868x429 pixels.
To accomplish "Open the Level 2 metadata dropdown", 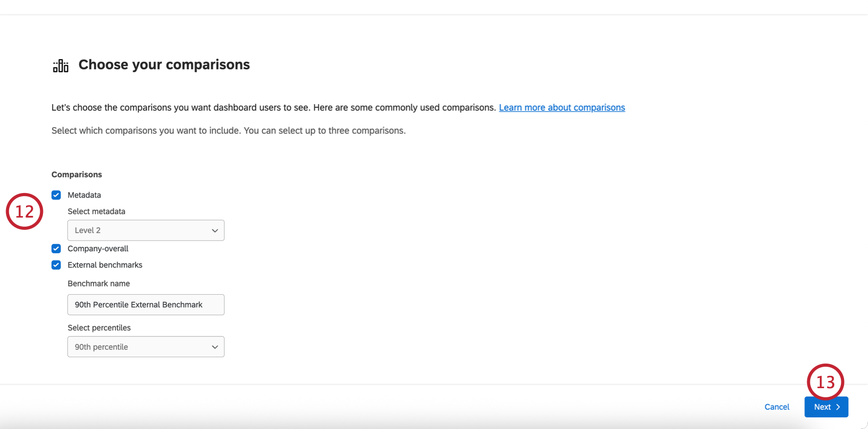I will click(146, 230).
